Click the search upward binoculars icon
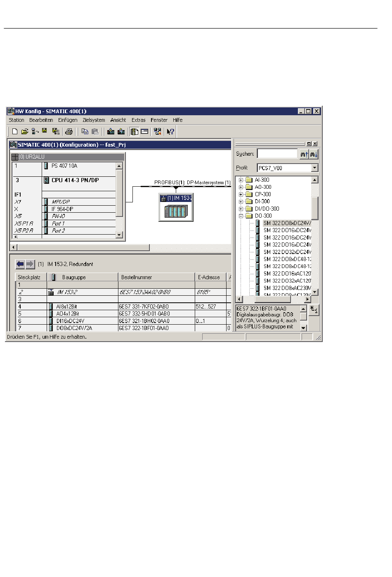392x577 pixels. (x=304, y=154)
